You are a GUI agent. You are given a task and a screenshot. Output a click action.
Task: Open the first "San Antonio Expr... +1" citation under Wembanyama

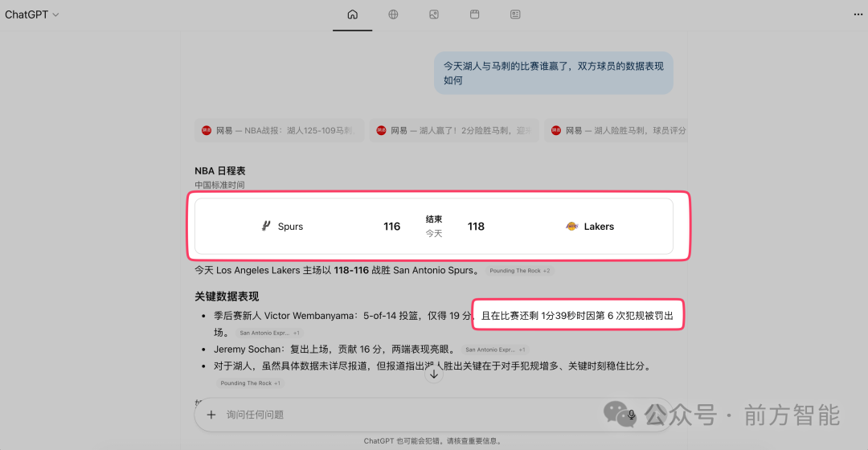pos(269,333)
